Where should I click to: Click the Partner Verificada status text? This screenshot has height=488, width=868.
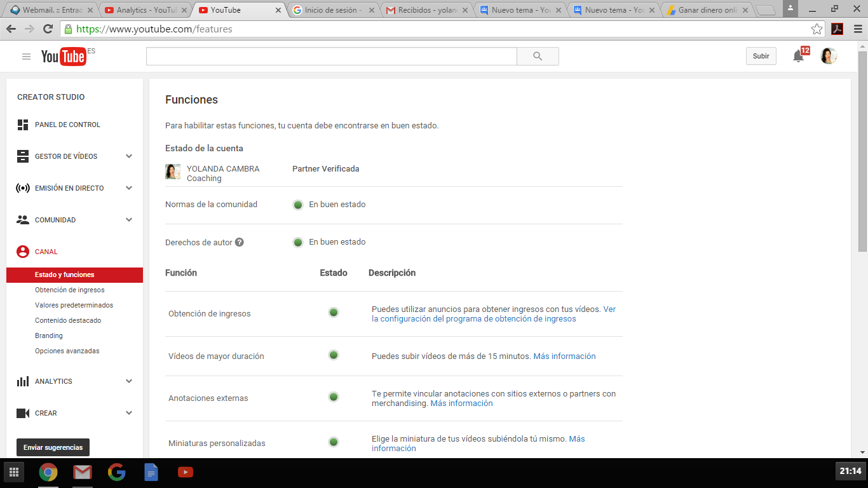pyautogui.click(x=326, y=169)
